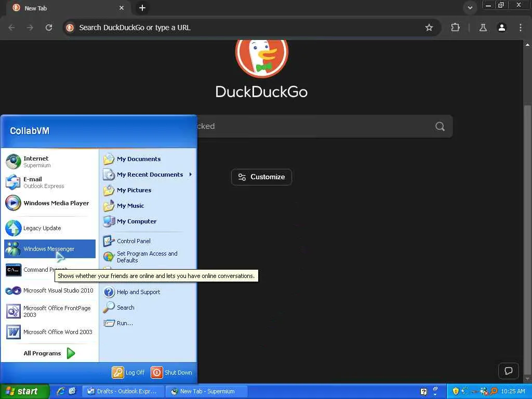
Task: Launch Windows Messenger
Action: click(49, 249)
